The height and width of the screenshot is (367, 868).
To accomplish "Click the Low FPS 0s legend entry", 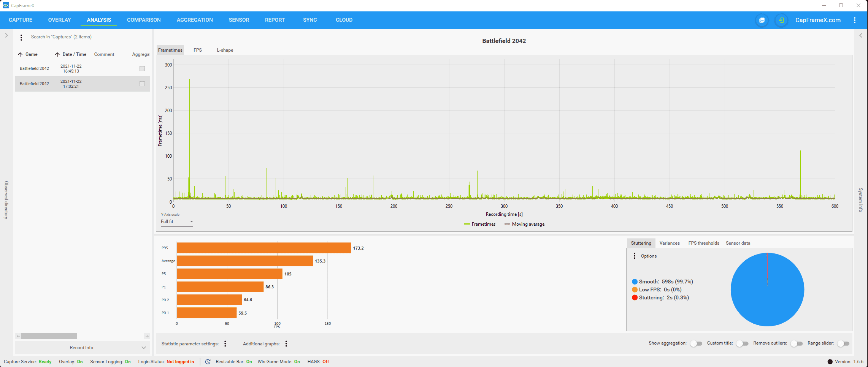I will (x=657, y=289).
